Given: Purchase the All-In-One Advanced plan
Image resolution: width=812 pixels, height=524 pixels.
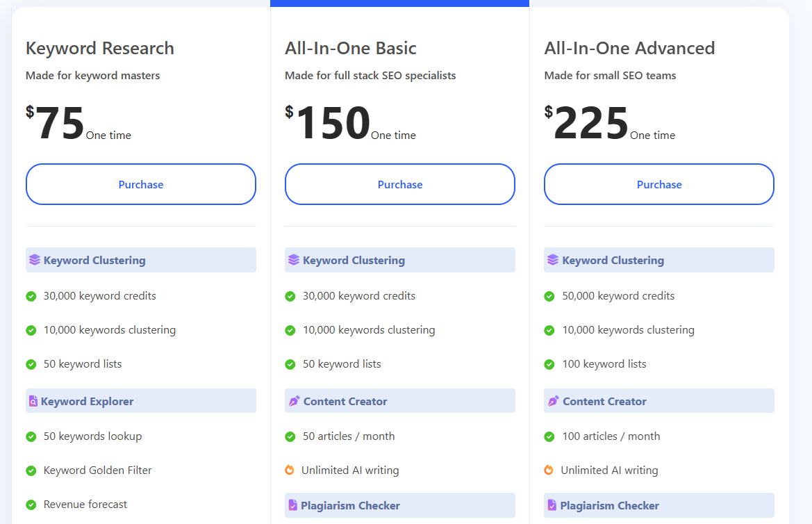Looking at the screenshot, I should coord(659,184).
